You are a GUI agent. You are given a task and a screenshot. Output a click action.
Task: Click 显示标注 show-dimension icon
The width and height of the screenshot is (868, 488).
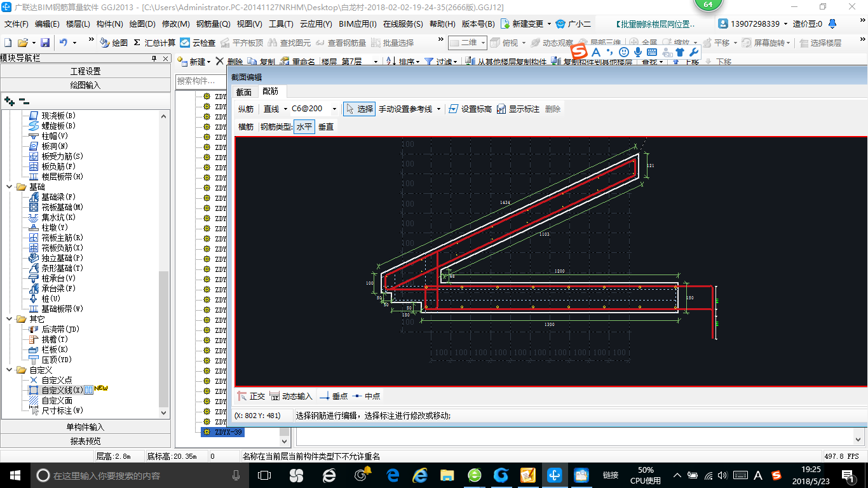coord(518,109)
